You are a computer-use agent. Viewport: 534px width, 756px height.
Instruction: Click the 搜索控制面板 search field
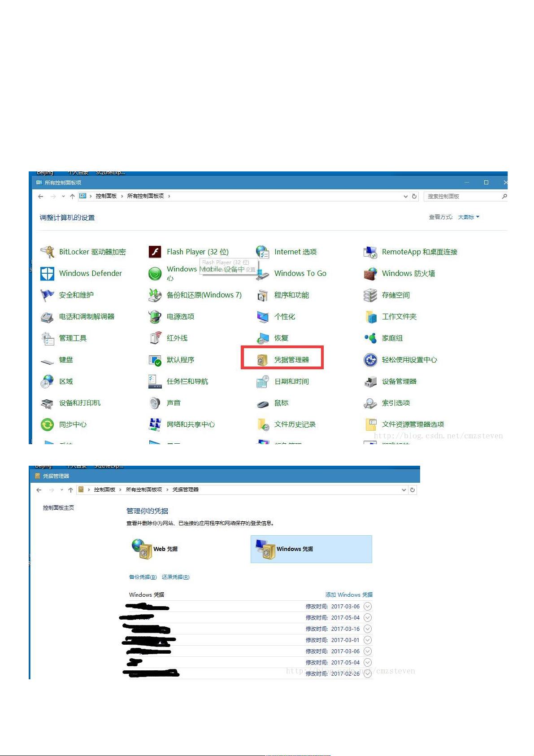coord(462,197)
